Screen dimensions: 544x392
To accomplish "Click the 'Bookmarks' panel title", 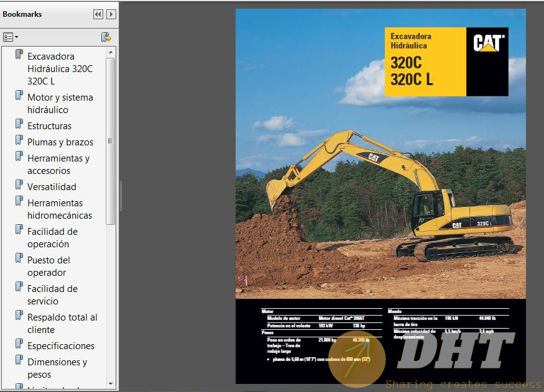I will click(x=22, y=14).
